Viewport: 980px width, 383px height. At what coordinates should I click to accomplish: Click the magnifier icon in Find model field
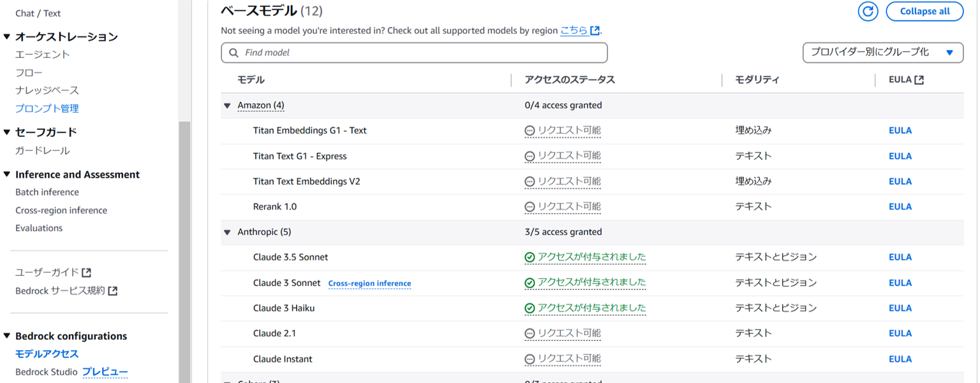(x=234, y=52)
